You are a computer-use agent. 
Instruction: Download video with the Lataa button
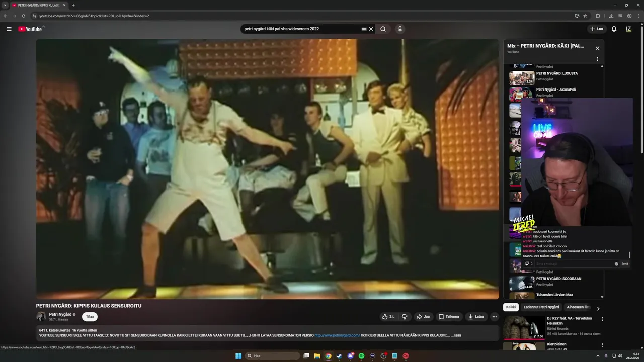(476, 317)
